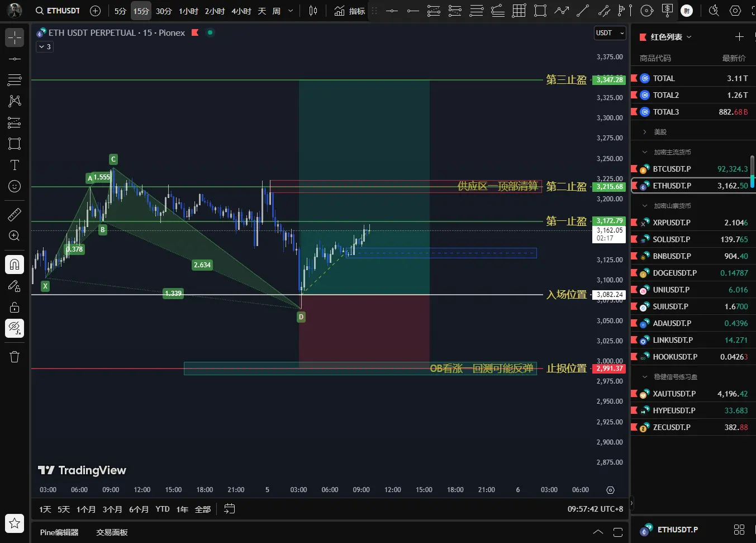Open line tools in the left drawing toolbar
The width and height of the screenshot is (756, 543).
[15, 59]
